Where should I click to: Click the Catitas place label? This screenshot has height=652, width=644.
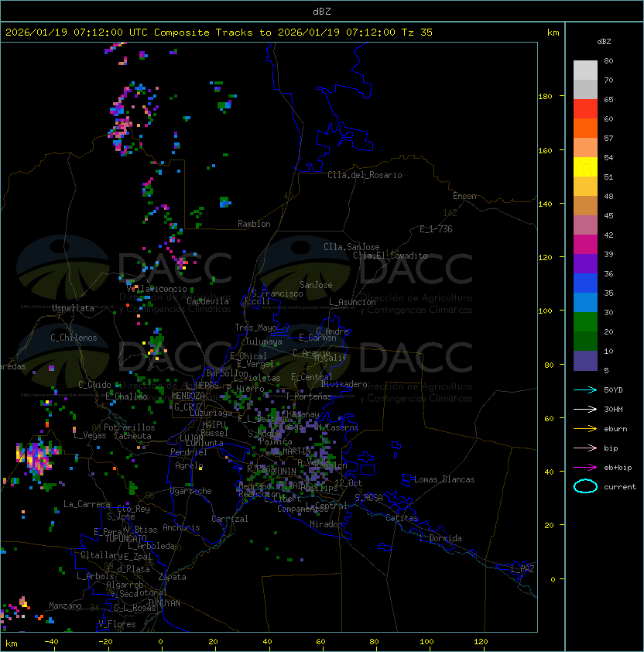[x=402, y=518]
